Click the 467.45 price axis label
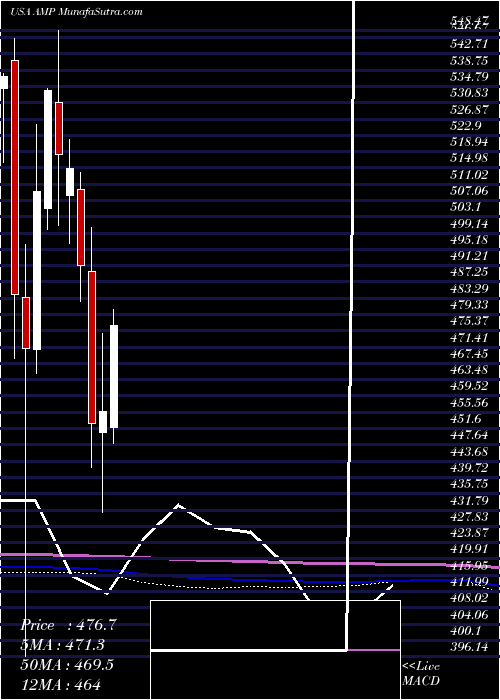500x700 pixels. point(470,354)
